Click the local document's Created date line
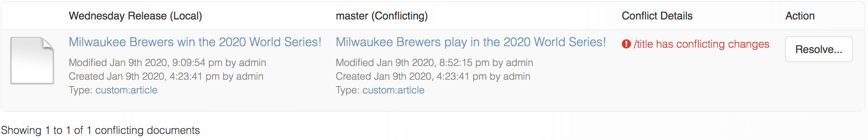This screenshot has width=868, height=140. tap(166, 76)
